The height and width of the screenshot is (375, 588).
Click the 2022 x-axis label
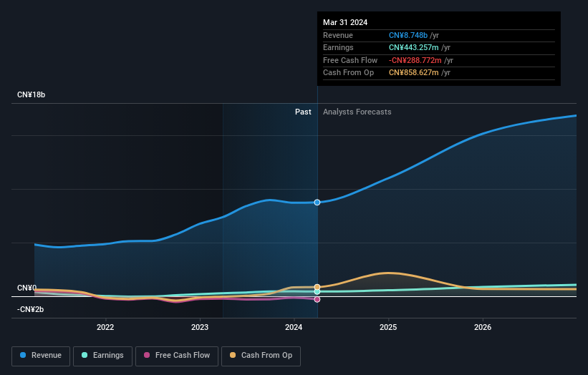click(x=105, y=327)
